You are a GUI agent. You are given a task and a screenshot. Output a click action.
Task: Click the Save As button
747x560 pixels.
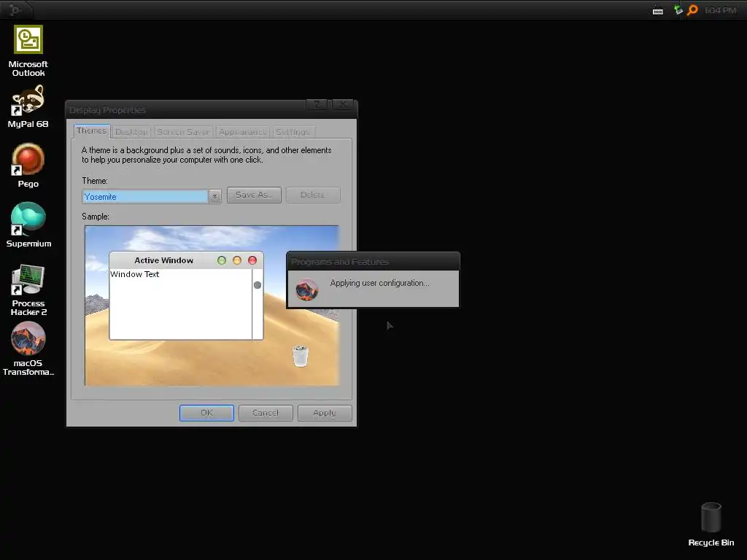pyautogui.click(x=254, y=195)
